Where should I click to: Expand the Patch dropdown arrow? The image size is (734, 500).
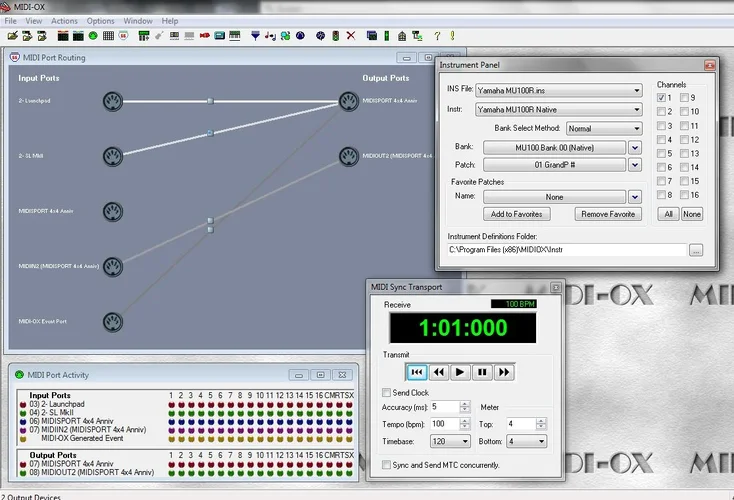coord(635,165)
